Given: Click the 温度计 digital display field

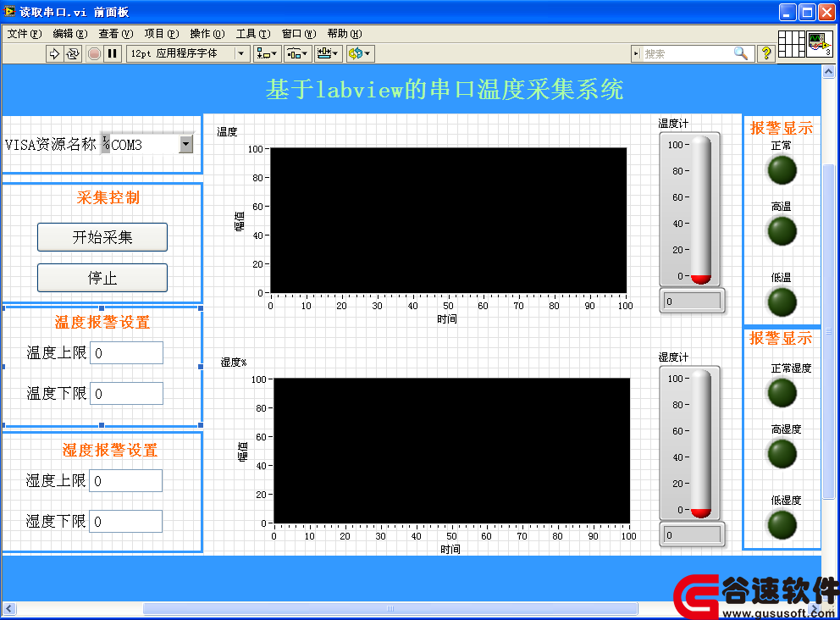Looking at the screenshot, I should tap(692, 301).
